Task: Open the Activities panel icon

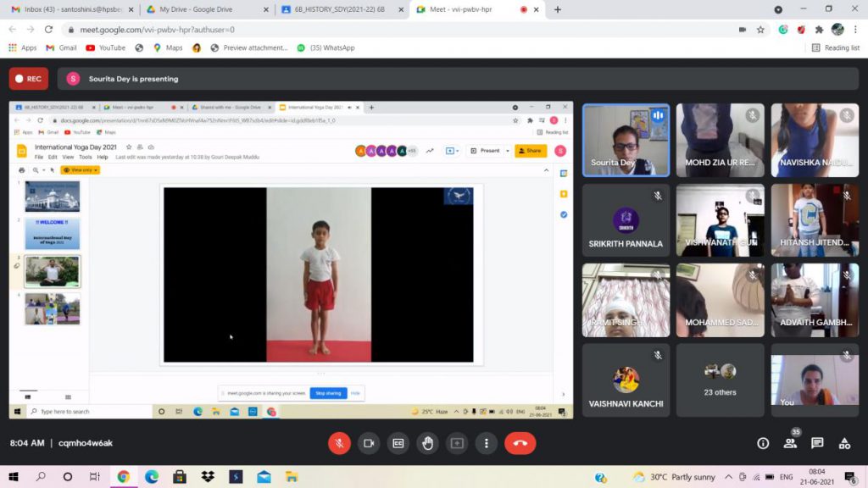Action: (x=844, y=443)
